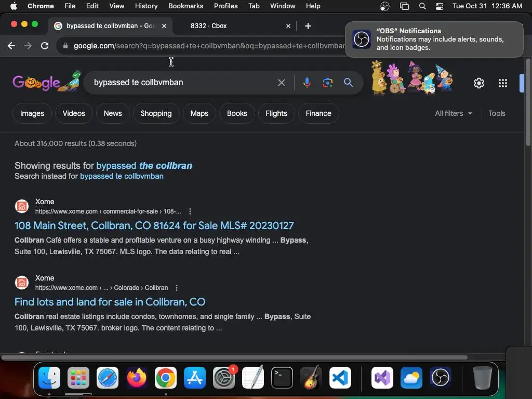Open the 108 Main Street, Collbran result
This screenshot has width=532, height=399.
tap(154, 225)
